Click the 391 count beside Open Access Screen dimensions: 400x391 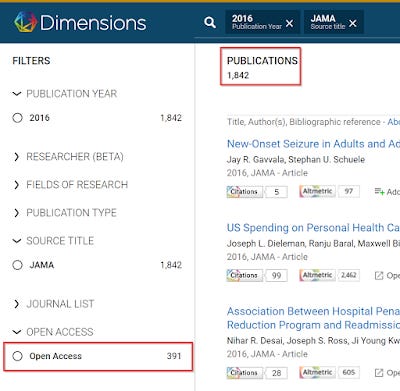174,356
